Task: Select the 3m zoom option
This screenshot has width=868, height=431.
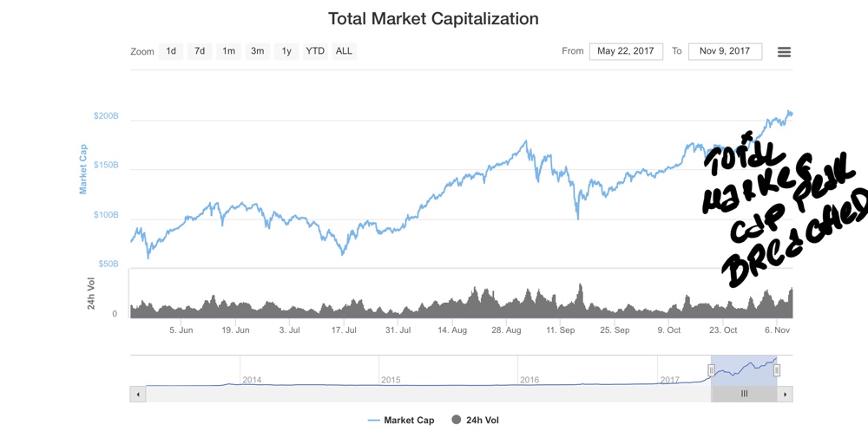Action: [258, 51]
